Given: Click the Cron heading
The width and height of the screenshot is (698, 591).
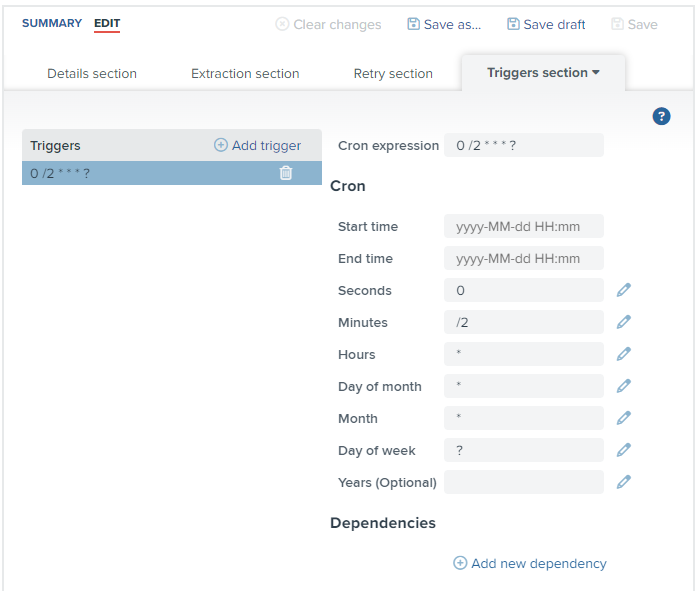Looking at the screenshot, I should (x=348, y=186).
